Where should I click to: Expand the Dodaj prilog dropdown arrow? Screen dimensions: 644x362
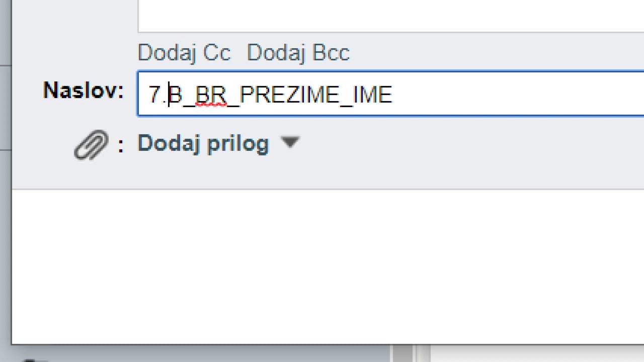pos(290,143)
